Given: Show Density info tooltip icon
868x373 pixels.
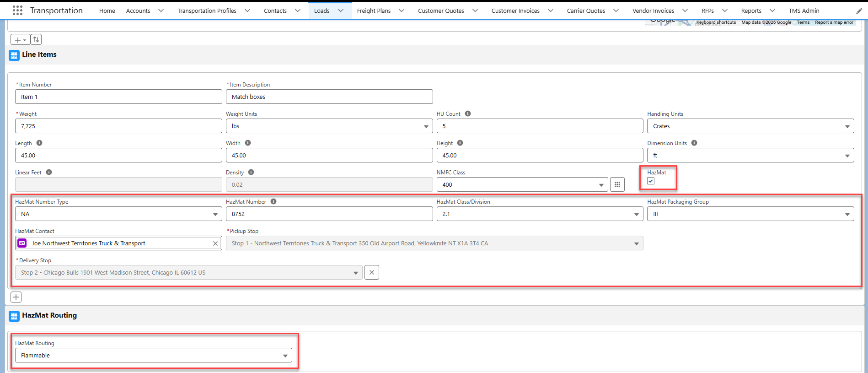Looking at the screenshot, I should (251, 172).
